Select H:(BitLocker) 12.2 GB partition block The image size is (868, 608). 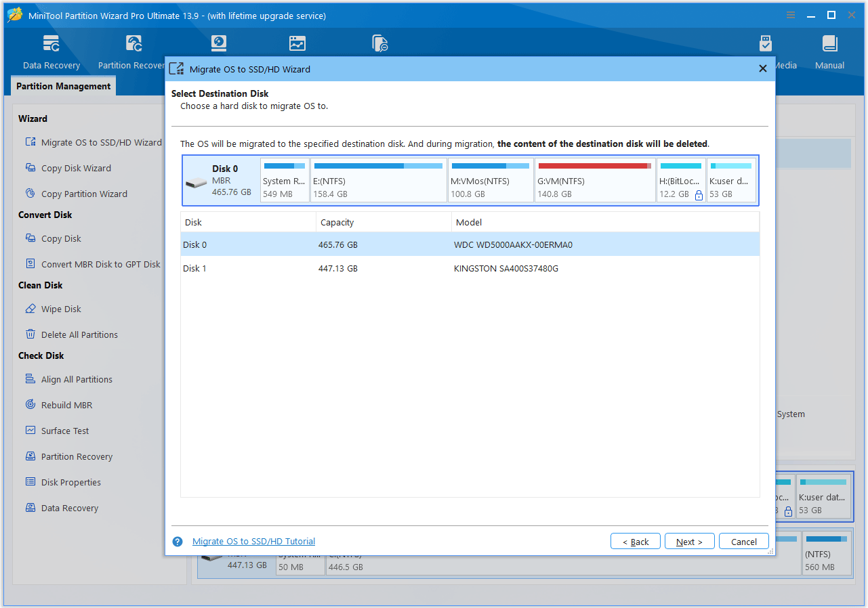click(x=681, y=180)
